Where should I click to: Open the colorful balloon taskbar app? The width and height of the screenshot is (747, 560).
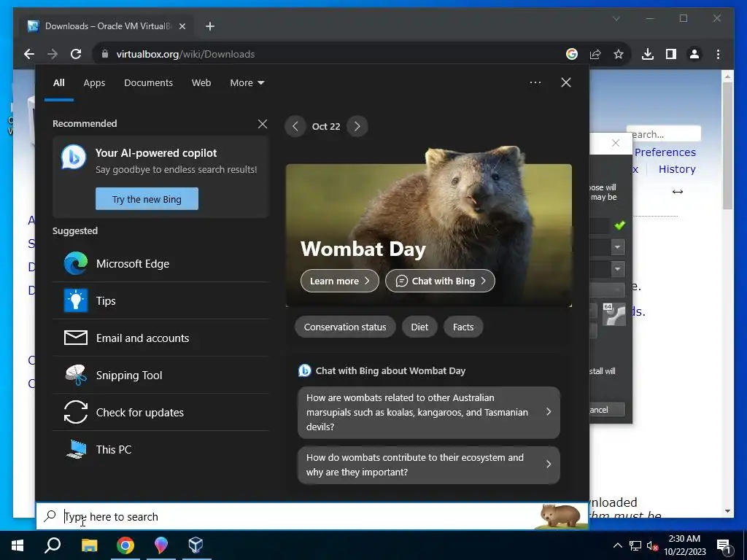coord(161,545)
